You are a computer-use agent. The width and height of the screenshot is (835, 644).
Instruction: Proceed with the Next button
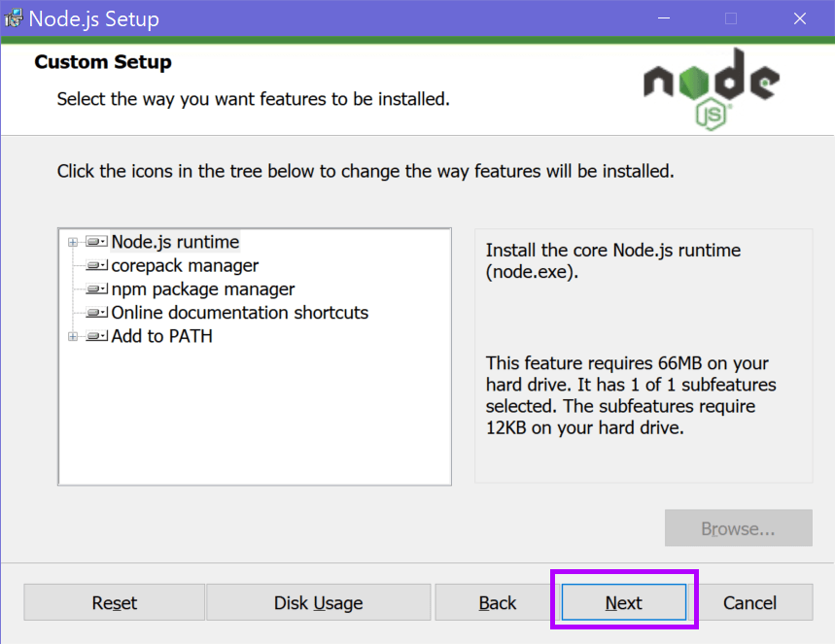pyautogui.click(x=624, y=602)
